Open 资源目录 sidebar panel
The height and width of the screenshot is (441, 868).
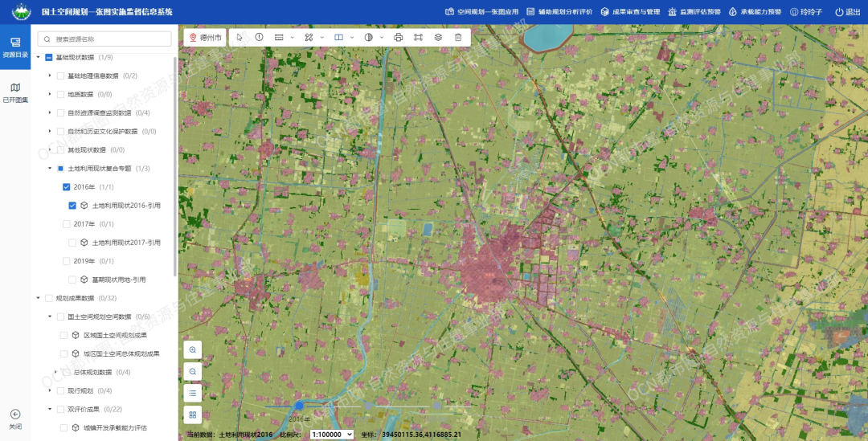(x=15, y=47)
